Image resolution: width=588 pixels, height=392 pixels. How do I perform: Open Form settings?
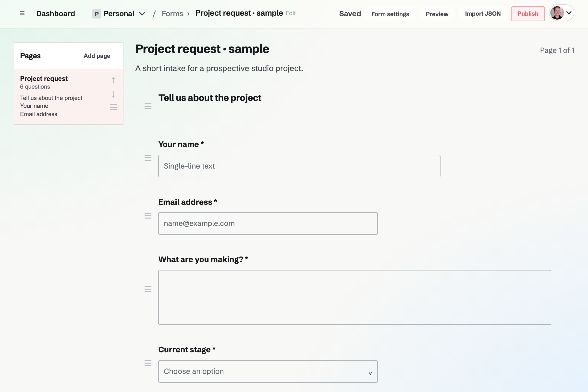(x=390, y=14)
